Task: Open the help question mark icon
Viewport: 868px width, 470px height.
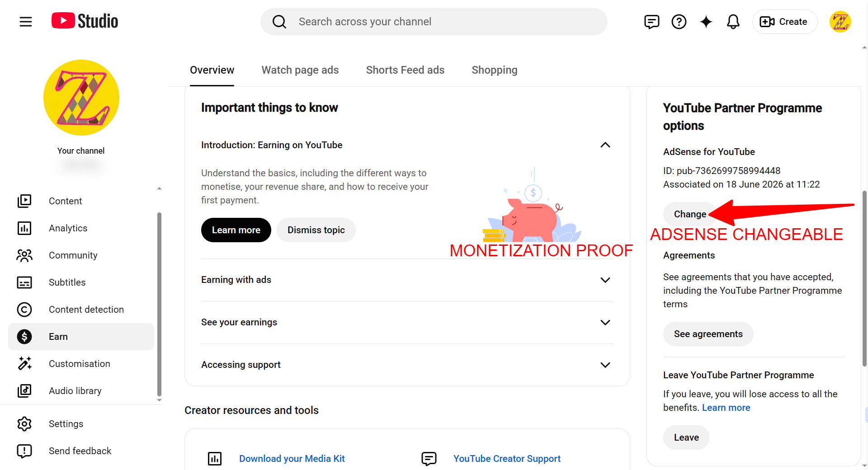Action: point(679,22)
